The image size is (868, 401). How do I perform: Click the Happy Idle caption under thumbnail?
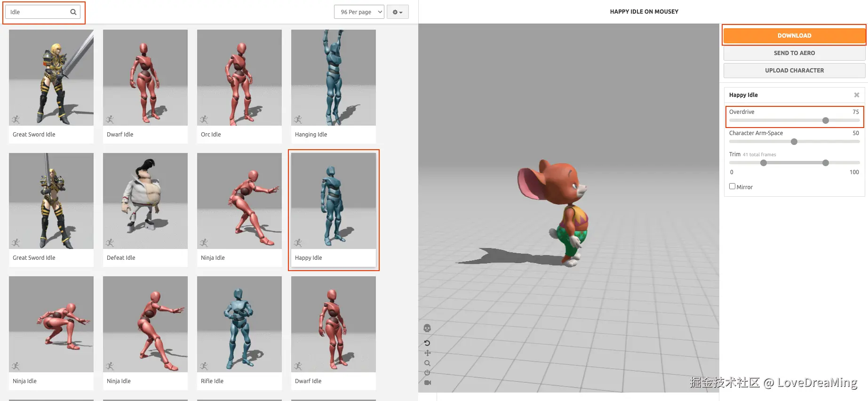pyautogui.click(x=309, y=258)
